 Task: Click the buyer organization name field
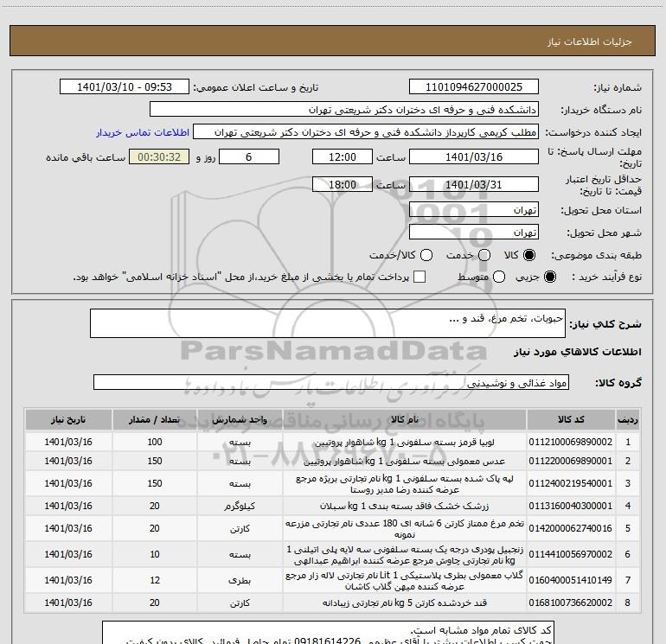click(x=344, y=110)
